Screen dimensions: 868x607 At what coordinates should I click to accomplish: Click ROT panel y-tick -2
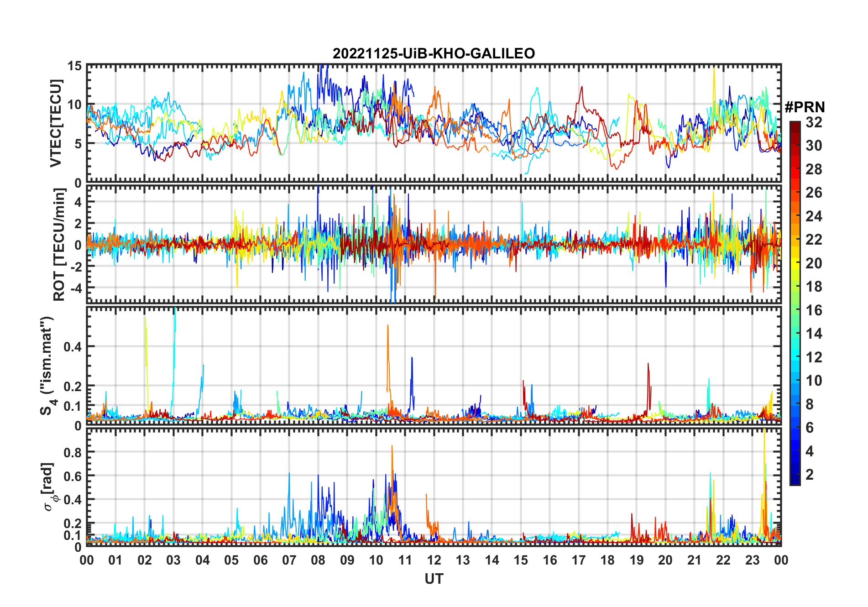click(76, 267)
